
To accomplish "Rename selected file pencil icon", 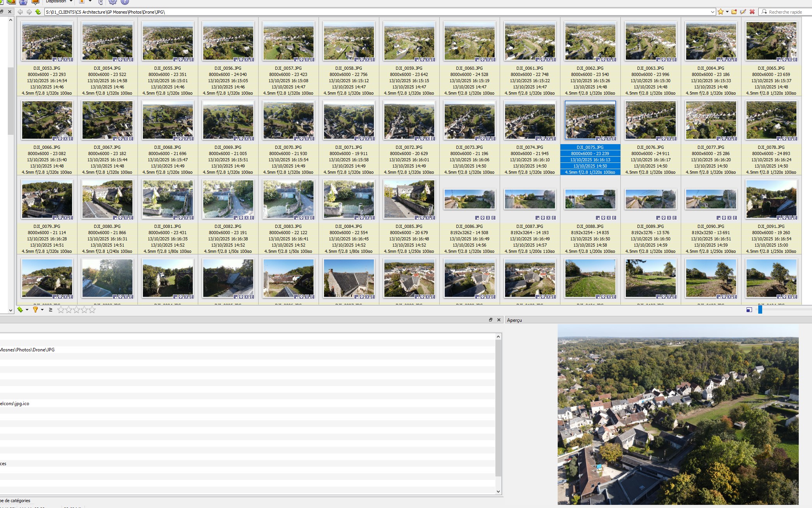I will 743,12.
